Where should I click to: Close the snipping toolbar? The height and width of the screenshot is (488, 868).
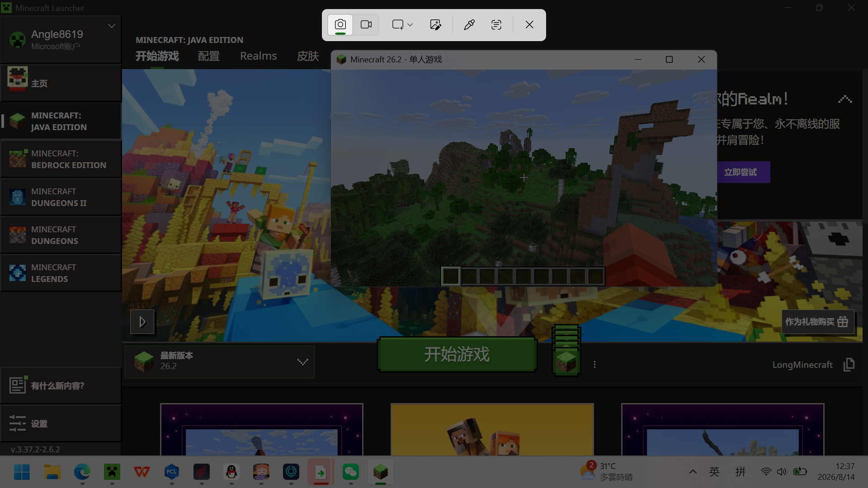click(529, 25)
